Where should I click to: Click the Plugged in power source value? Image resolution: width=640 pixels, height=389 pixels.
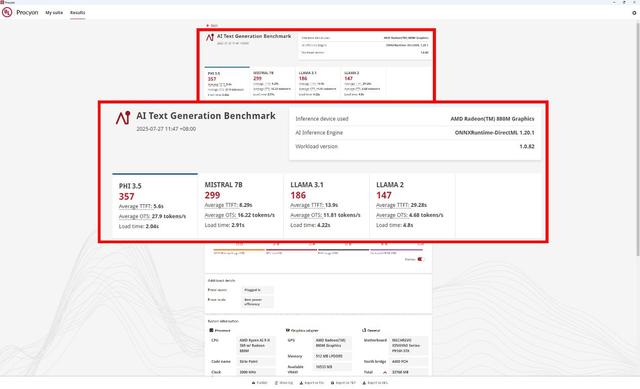pyautogui.click(x=258, y=290)
